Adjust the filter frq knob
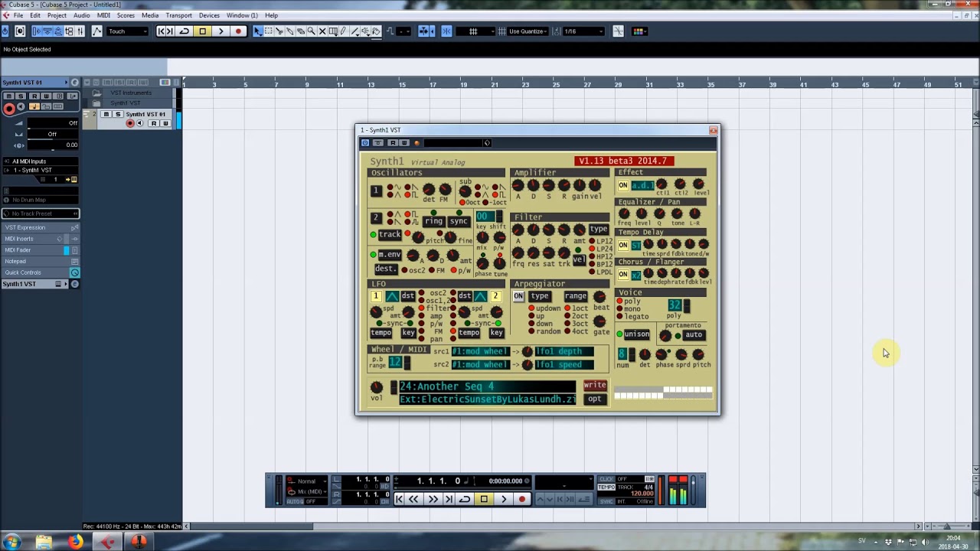 coord(518,253)
